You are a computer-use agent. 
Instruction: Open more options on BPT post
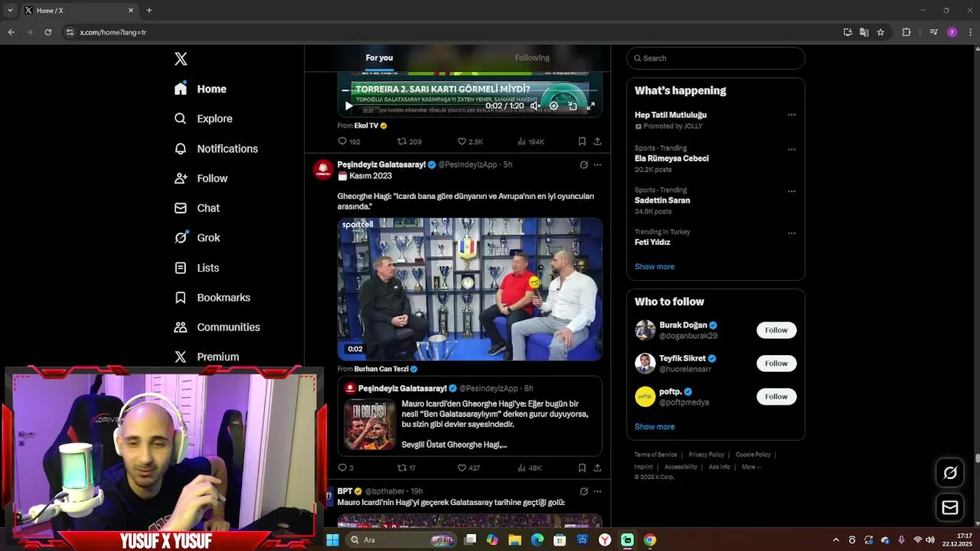(597, 491)
